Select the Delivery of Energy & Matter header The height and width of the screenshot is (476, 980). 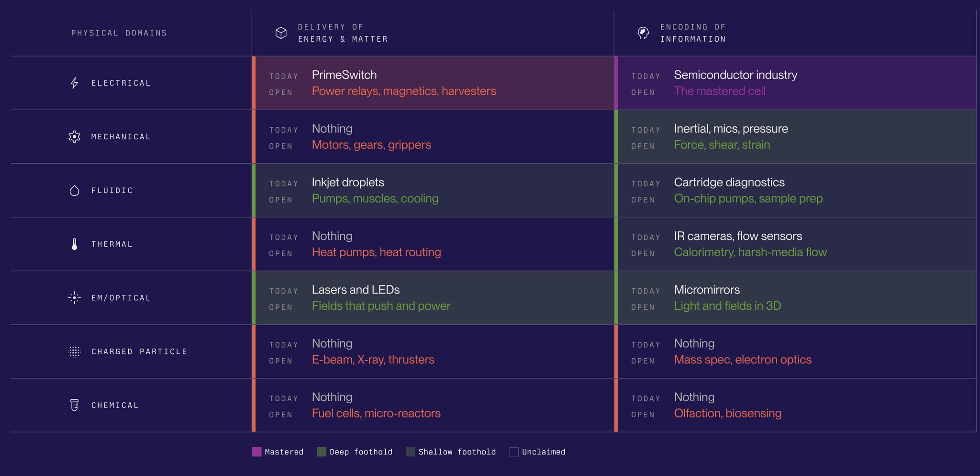click(433, 33)
